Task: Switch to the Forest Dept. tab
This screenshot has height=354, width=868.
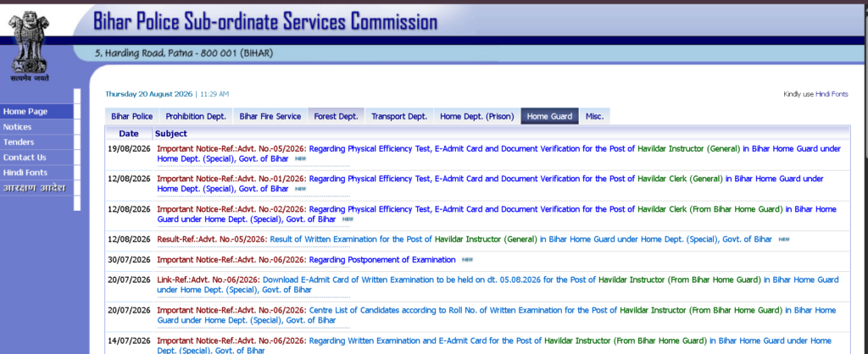Action: click(x=336, y=116)
